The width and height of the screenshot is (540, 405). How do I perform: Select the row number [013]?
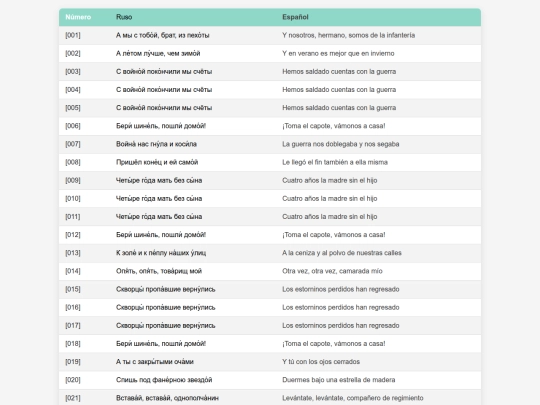tap(73, 253)
